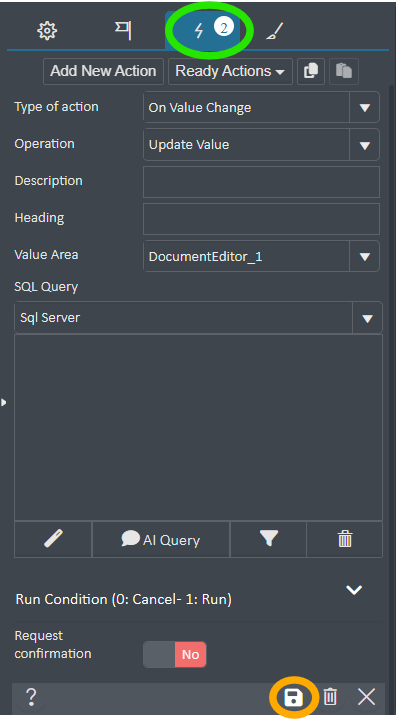396x719 pixels.
Task: Expand the Run Condition chevron
Action: pyautogui.click(x=354, y=590)
